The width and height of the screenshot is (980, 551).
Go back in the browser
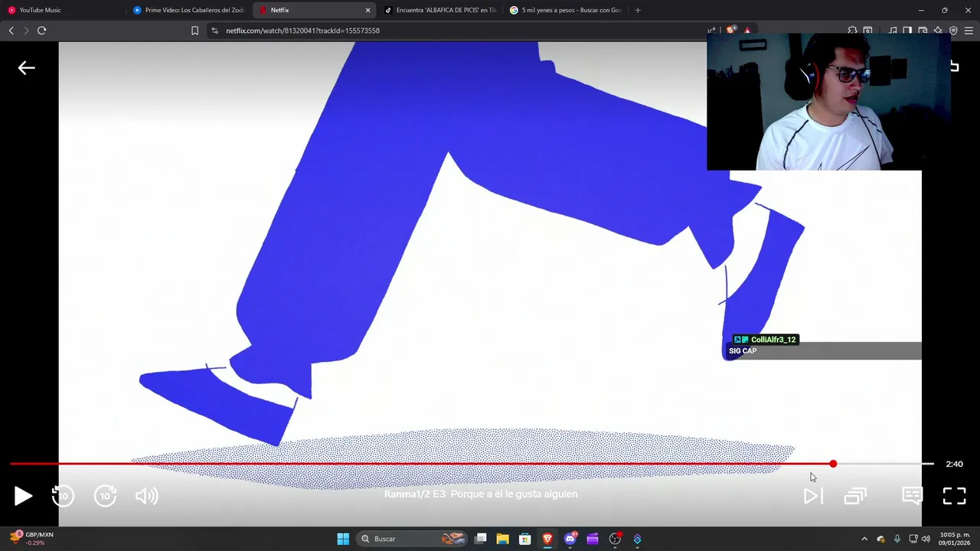click(x=11, y=31)
